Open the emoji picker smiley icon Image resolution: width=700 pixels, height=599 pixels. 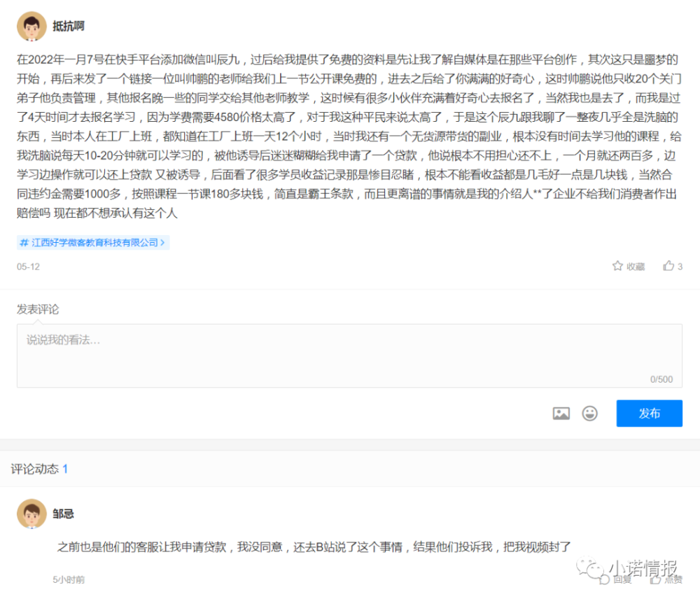point(589,414)
